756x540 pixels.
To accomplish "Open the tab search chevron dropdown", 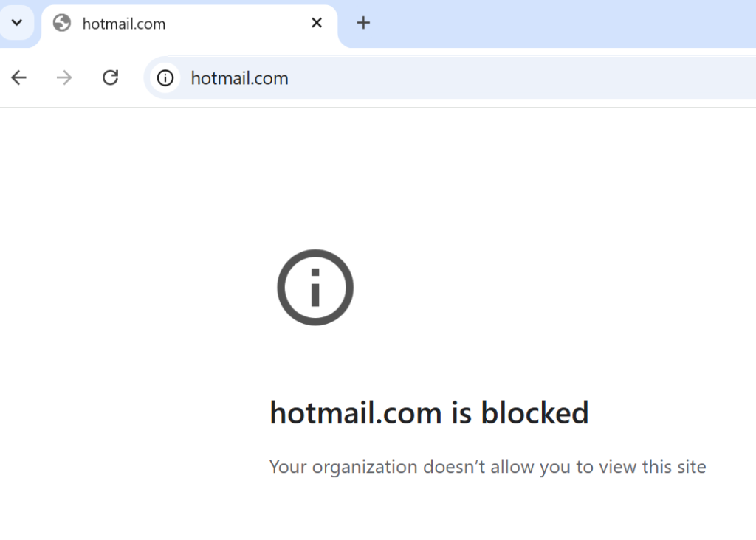I will click(x=17, y=23).
